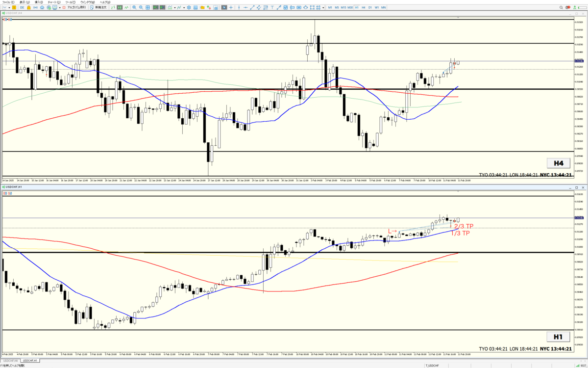Click the zoom in magnifier icon
This screenshot has width=588, height=368.
pyautogui.click(x=134, y=7)
